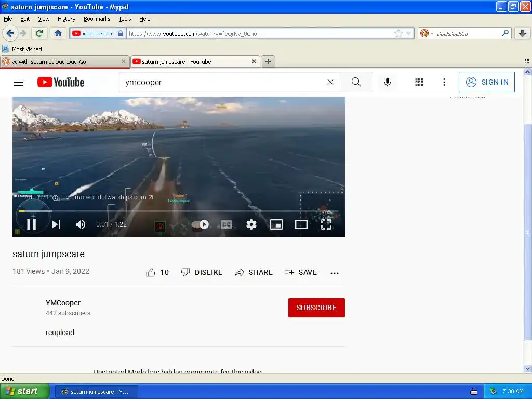Click the tray icon beside the clock
This screenshot has width=532, height=399.
click(x=494, y=392)
